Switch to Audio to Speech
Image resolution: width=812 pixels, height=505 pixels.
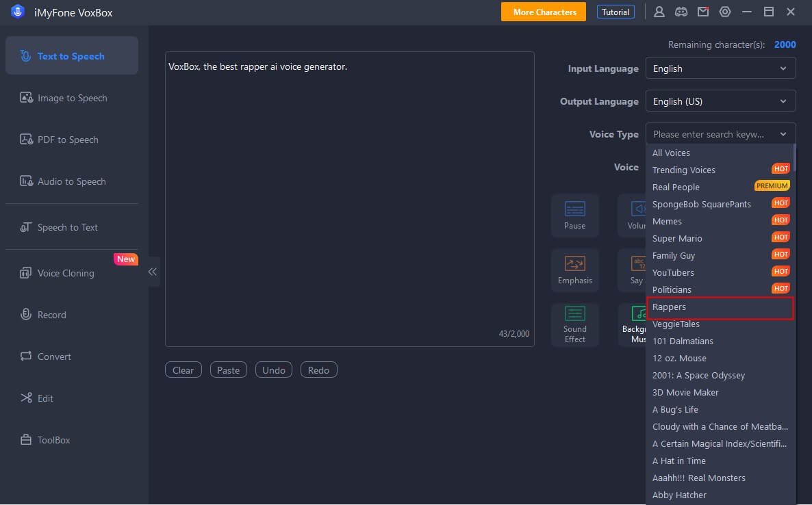(72, 181)
